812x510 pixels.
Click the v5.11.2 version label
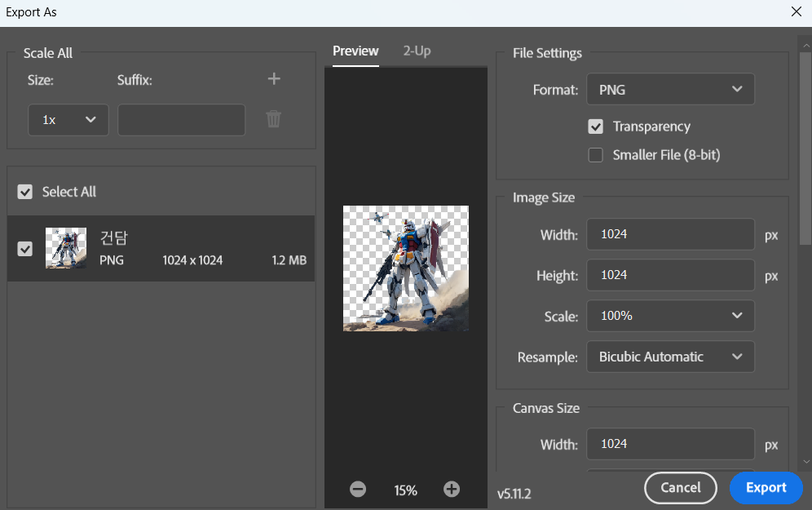[514, 494]
